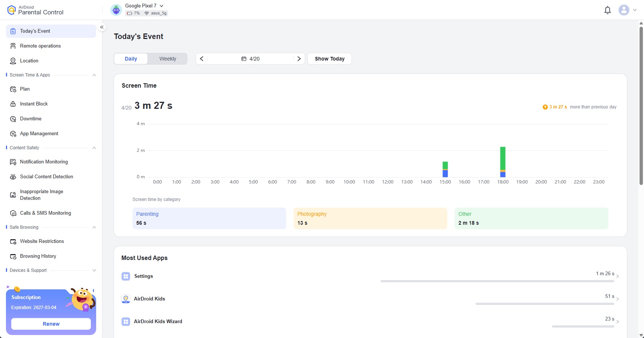Click the battery 7% status indicator
Viewport: 644px width, 338px height.
(x=133, y=13)
